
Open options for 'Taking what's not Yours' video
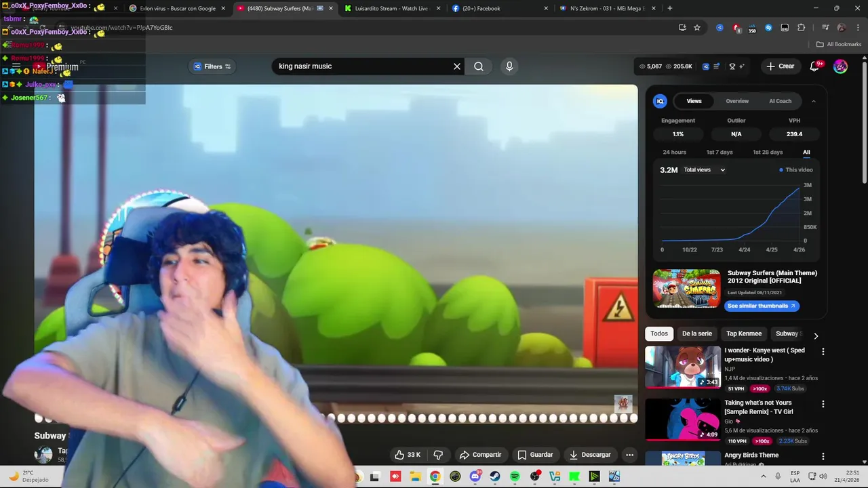click(823, 404)
